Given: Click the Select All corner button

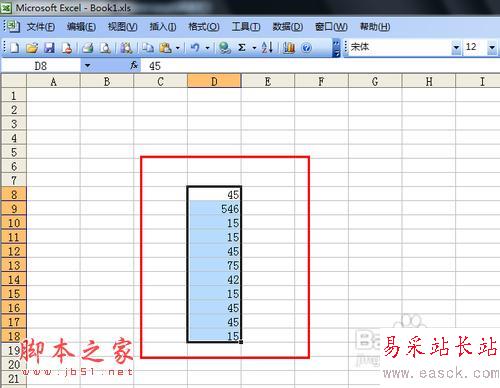Looking at the screenshot, I should pyautogui.click(x=14, y=81).
